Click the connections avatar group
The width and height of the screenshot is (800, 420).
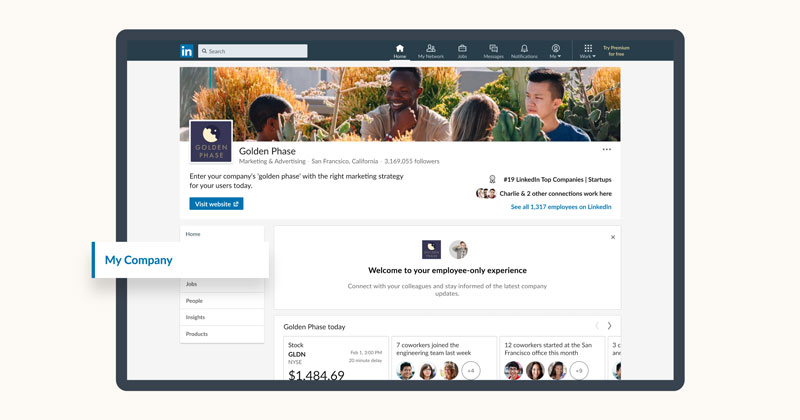486,193
